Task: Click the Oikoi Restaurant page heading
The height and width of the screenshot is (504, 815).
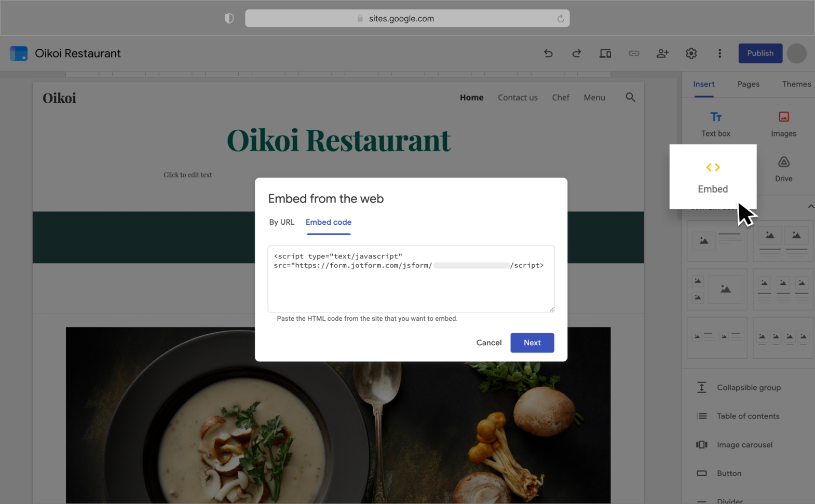Action: coord(338,140)
